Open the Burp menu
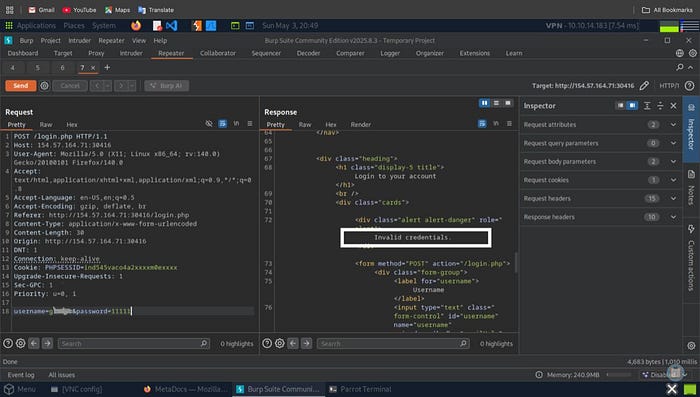This screenshot has width=700, height=397. pos(26,40)
